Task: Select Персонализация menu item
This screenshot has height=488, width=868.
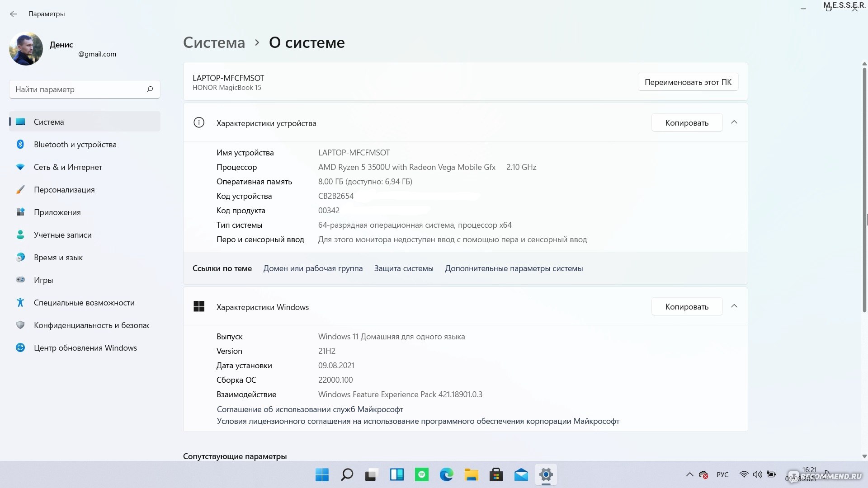Action: [85, 189]
